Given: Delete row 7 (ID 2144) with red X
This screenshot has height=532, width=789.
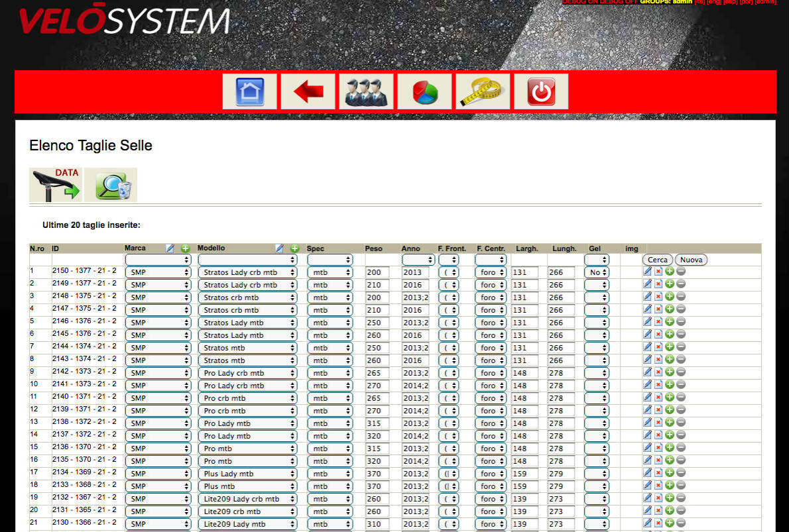Looking at the screenshot, I should pyautogui.click(x=658, y=346).
